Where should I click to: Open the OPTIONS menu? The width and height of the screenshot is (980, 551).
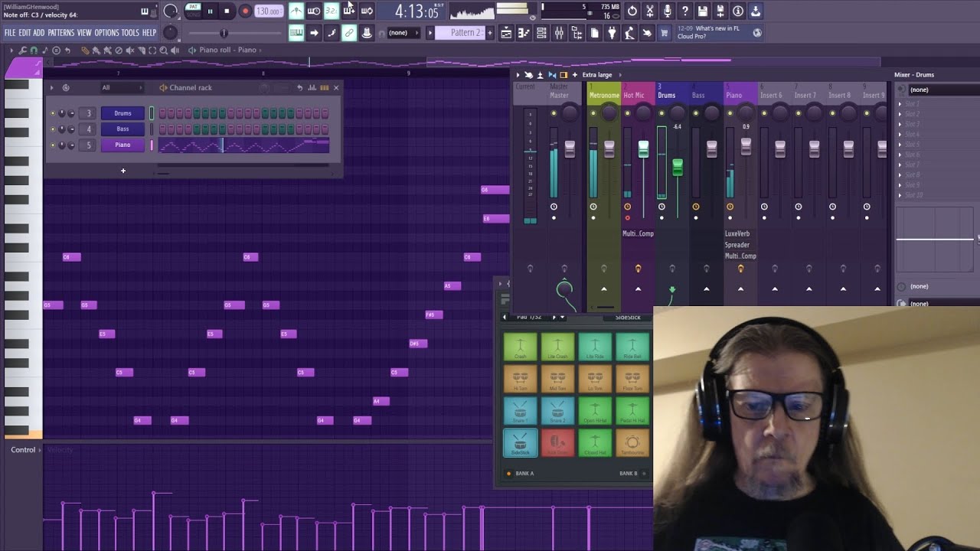point(106,33)
